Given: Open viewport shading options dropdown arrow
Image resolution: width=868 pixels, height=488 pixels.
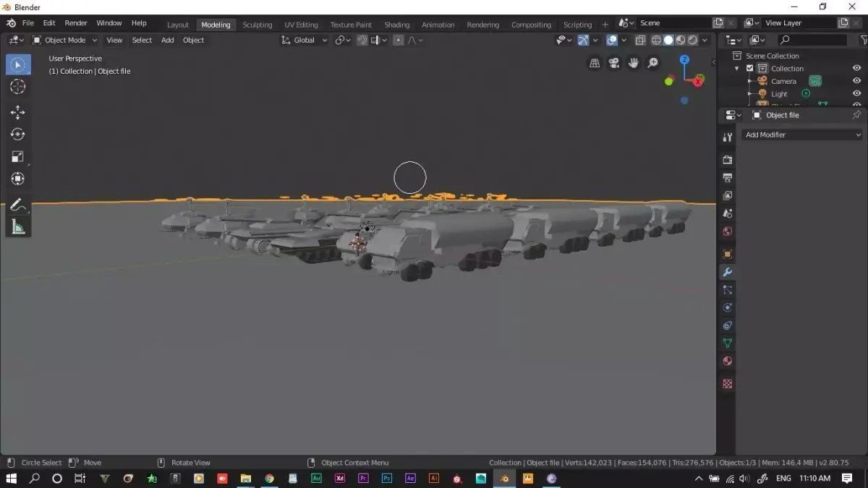Looking at the screenshot, I should point(705,40).
